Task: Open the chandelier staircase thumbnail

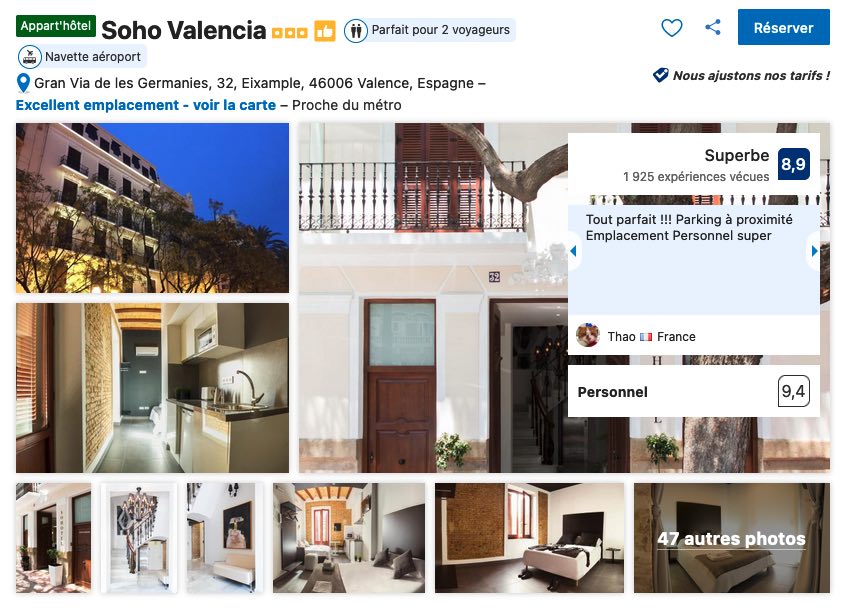Action: [x=139, y=538]
